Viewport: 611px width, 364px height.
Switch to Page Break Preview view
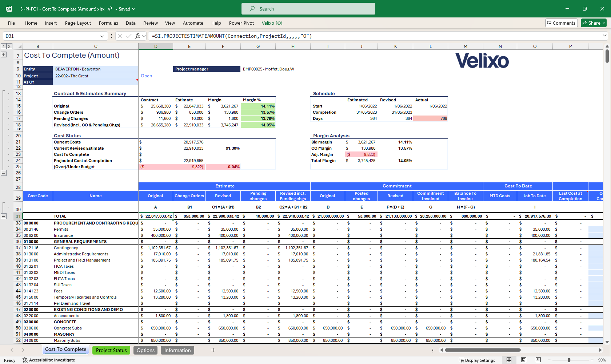click(538, 360)
